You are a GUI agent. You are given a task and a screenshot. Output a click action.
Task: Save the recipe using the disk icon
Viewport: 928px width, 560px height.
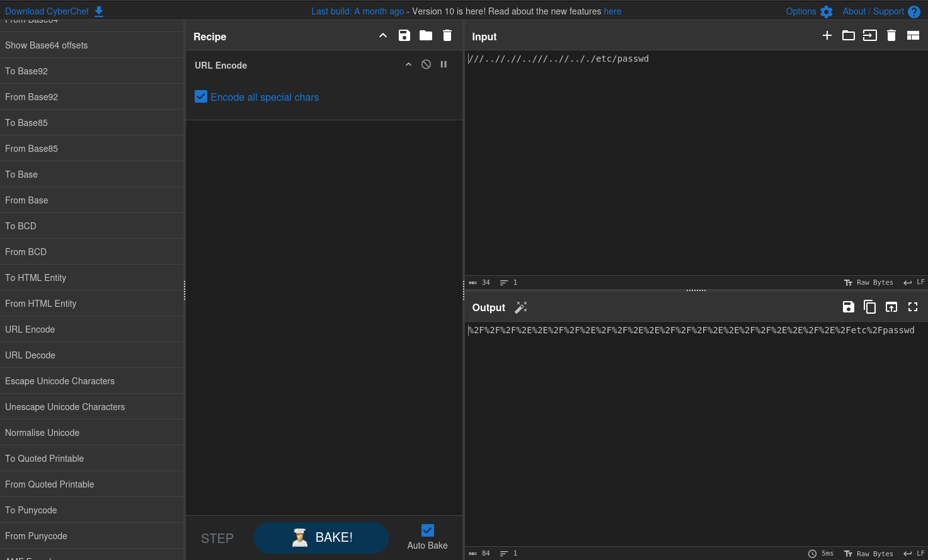pyautogui.click(x=404, y=36)
